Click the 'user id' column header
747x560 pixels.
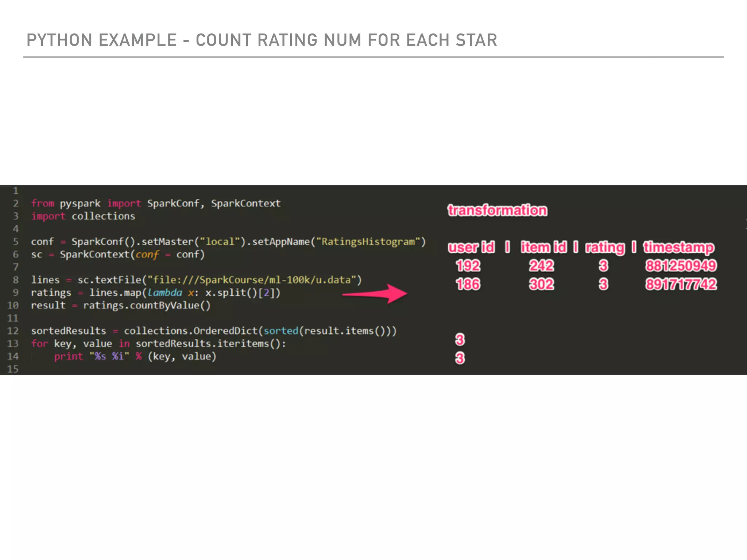point(471,247)
